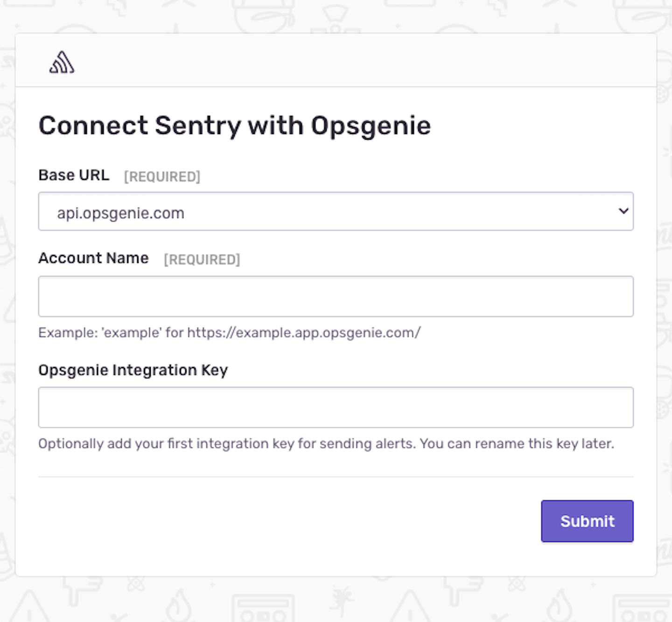Screen dimensions: 672x622
Task: Click the Sentry triangle logo at top left
Action: tap(61, 62)
